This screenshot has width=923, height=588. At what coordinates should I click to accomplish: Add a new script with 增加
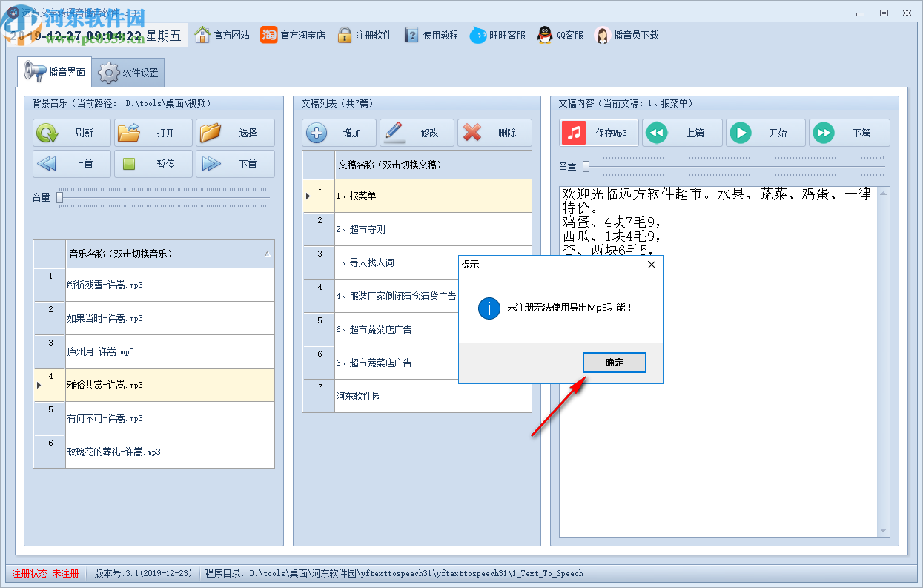click(340, 133)
